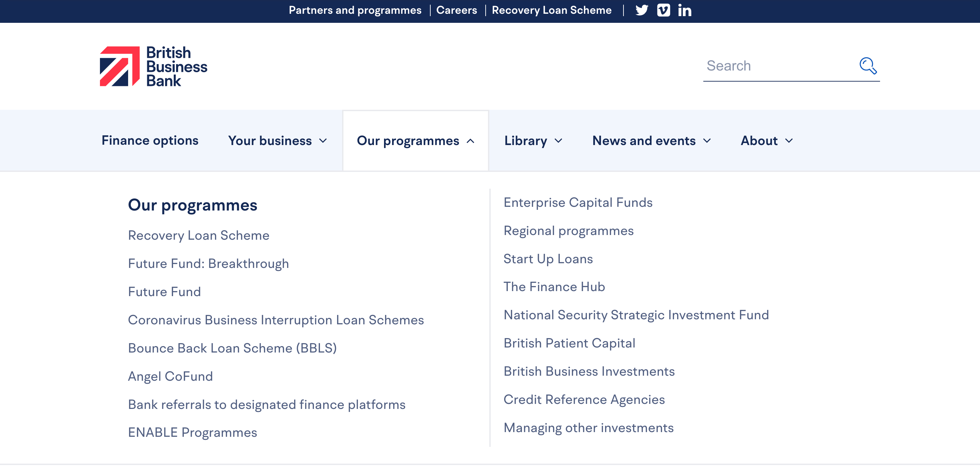Open the News and events dropdown
Viewport: 980px width, 466px height.
coord(651,140)
